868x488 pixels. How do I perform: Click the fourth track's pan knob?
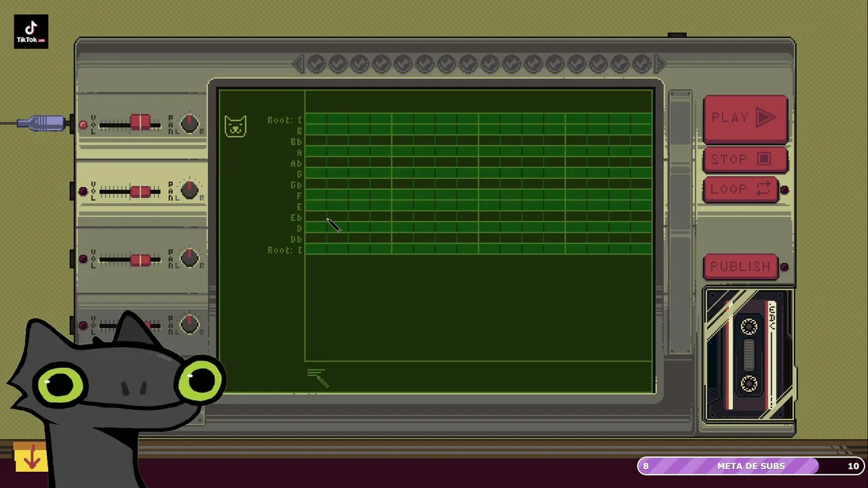189,324
